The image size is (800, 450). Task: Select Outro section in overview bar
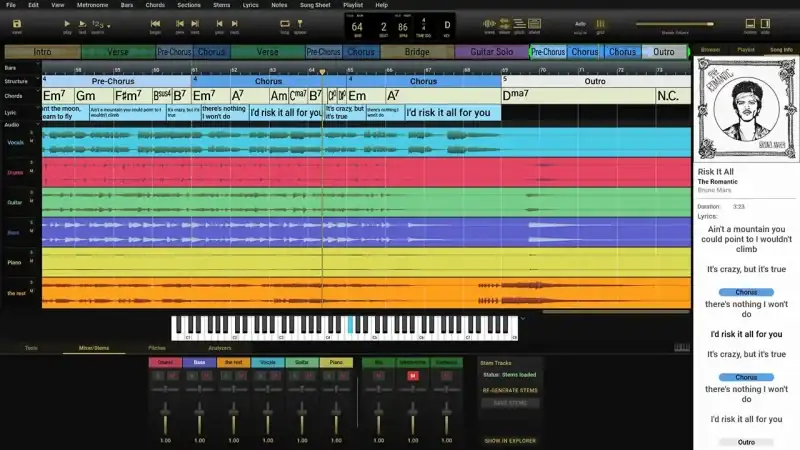pyautogui.click(x=663, y=52)
